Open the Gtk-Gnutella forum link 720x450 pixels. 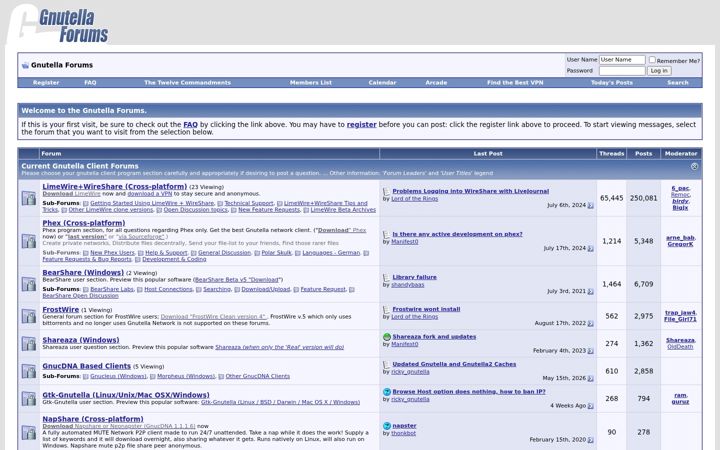tap(126, 395)
